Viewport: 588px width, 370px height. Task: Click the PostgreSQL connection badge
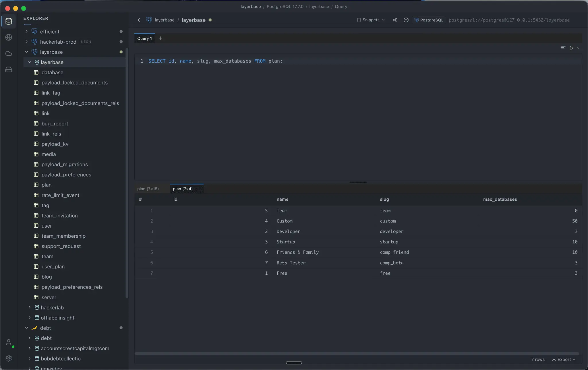coord(429,20)
